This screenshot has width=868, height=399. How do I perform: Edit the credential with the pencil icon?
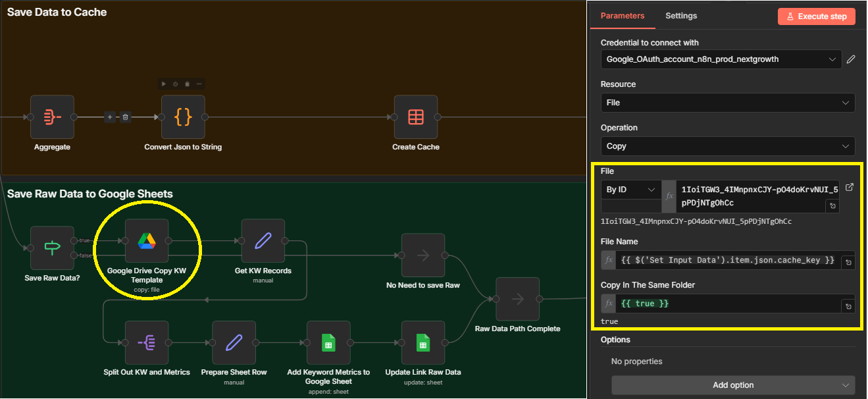tap(851, 59)
